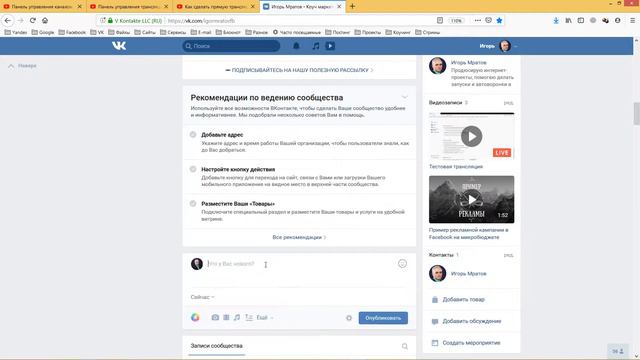The image size is (640, 360).
Task: Open Firefox hamburger menu
Action: 632,20
